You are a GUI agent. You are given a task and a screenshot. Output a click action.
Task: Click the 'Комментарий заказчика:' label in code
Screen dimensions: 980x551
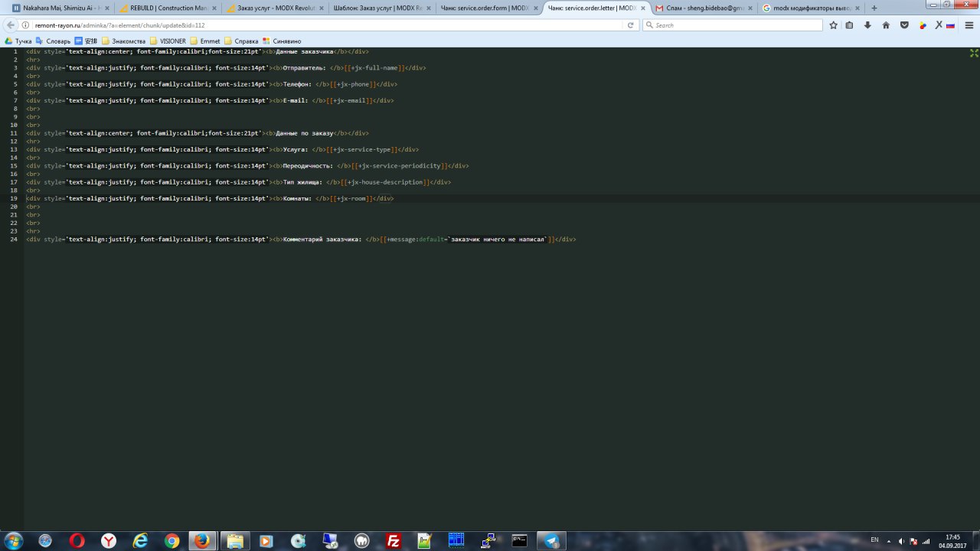pos(322,240)
